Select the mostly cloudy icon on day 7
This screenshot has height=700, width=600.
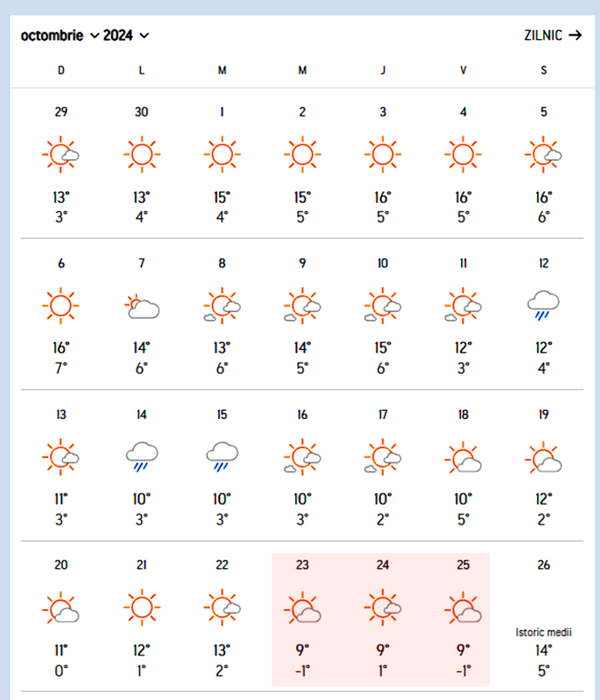(x=142, y=306)
